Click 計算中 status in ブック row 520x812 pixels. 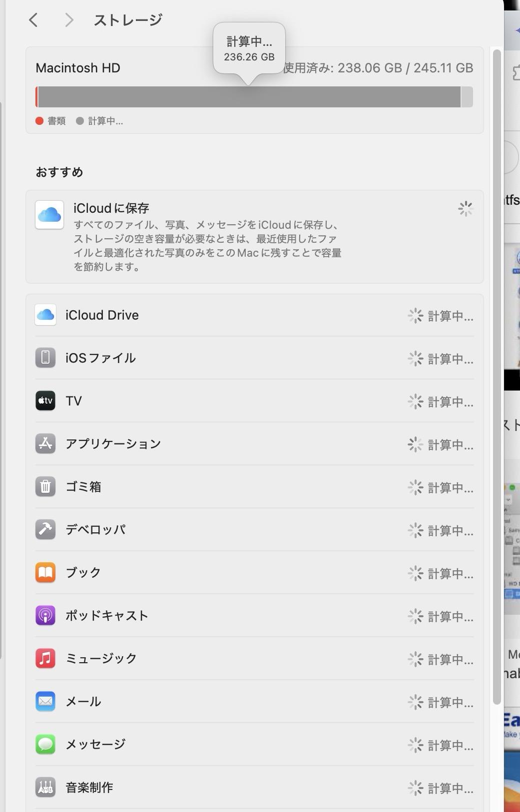(x=451, y=574)
